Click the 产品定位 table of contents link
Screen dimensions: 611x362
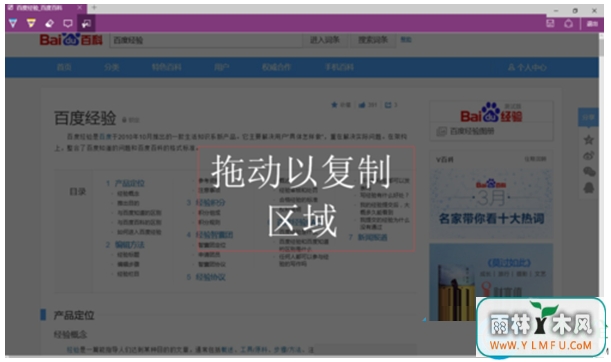129,183
